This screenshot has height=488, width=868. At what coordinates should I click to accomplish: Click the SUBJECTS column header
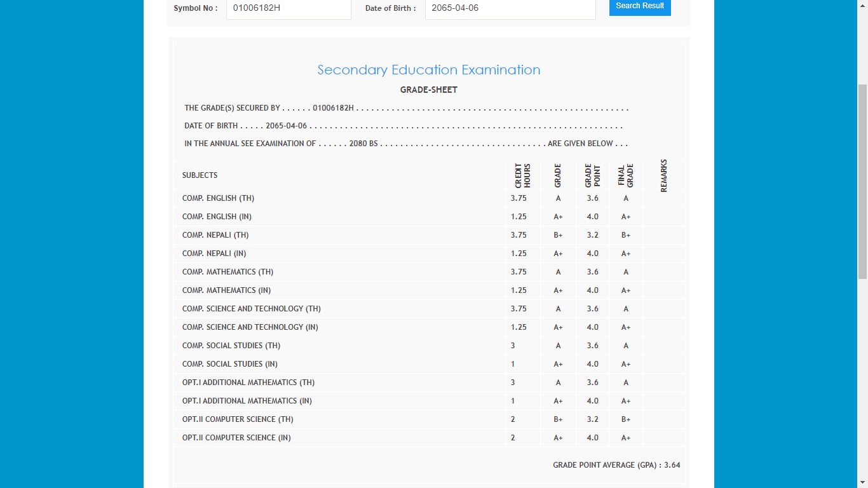[200, 175]
